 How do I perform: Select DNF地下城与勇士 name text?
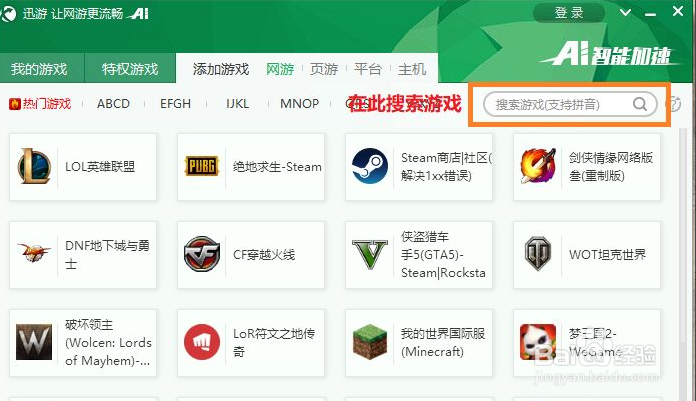coord(107,254)
